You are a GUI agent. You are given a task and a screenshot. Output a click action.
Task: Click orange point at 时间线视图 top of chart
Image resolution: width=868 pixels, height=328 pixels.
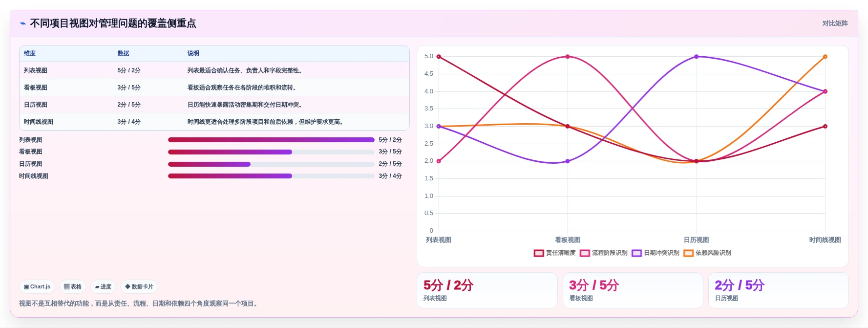[825, 57]
